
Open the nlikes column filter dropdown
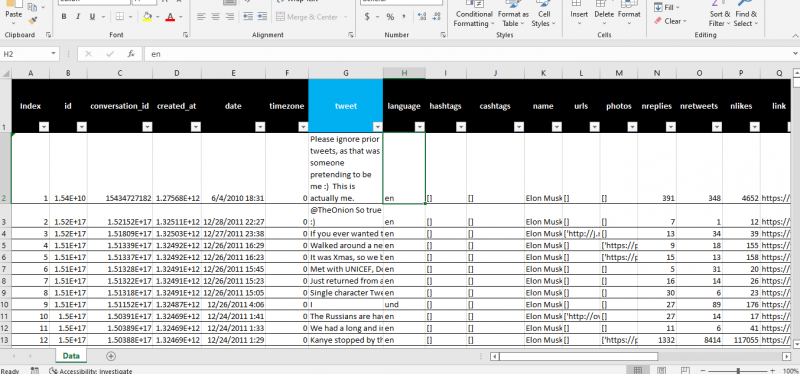pos(755,127)
